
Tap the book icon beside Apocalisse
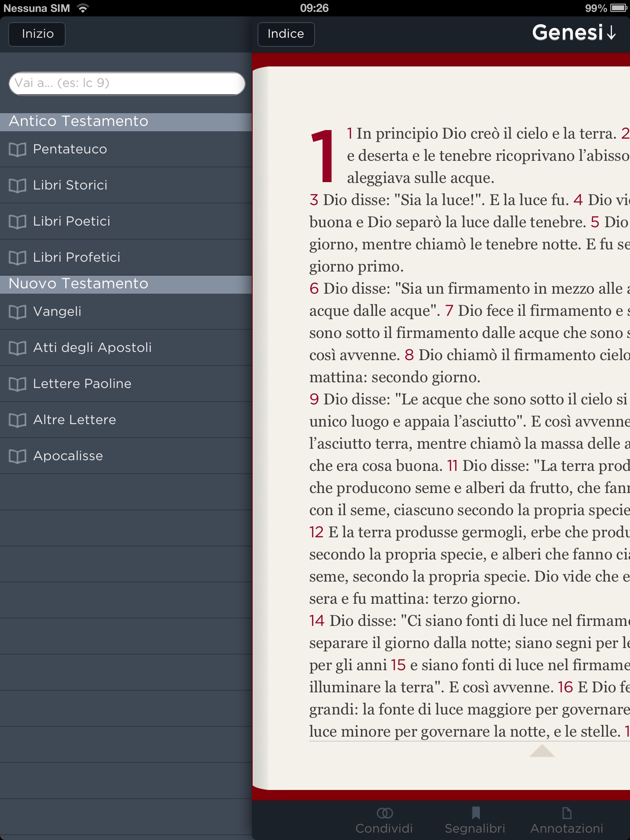coord(17,456)
